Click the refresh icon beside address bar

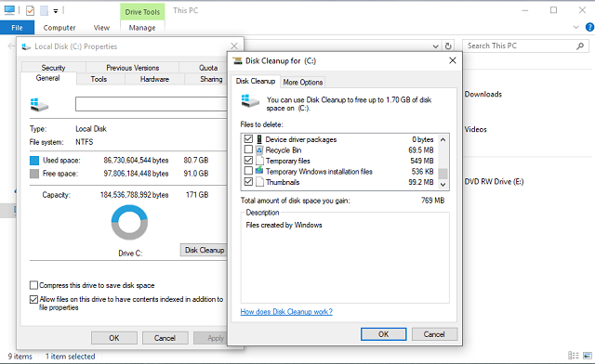point(448,45)
